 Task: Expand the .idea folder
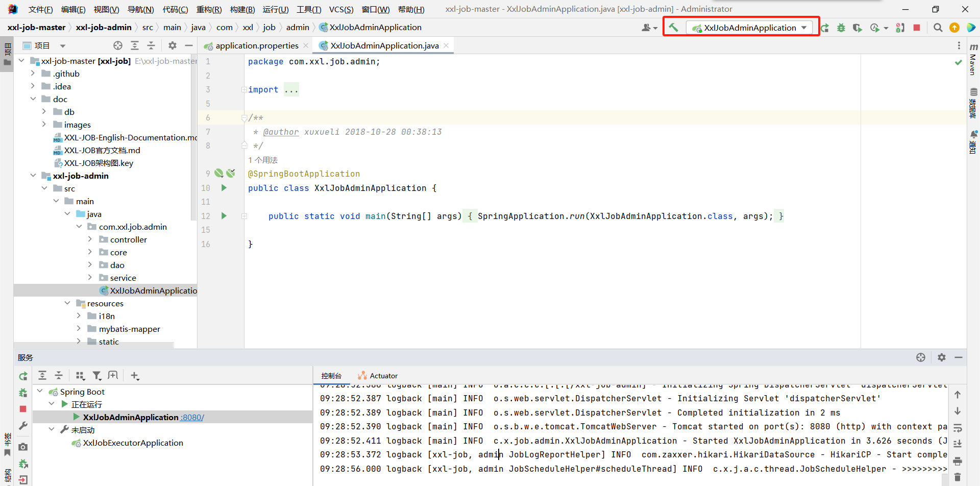pyautogui.click(x=33, y=86)
